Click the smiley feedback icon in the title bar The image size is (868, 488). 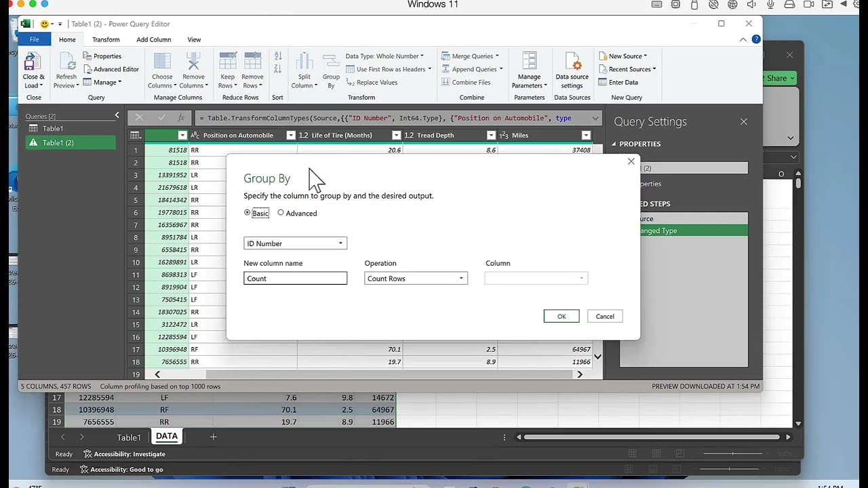[45, 24]
